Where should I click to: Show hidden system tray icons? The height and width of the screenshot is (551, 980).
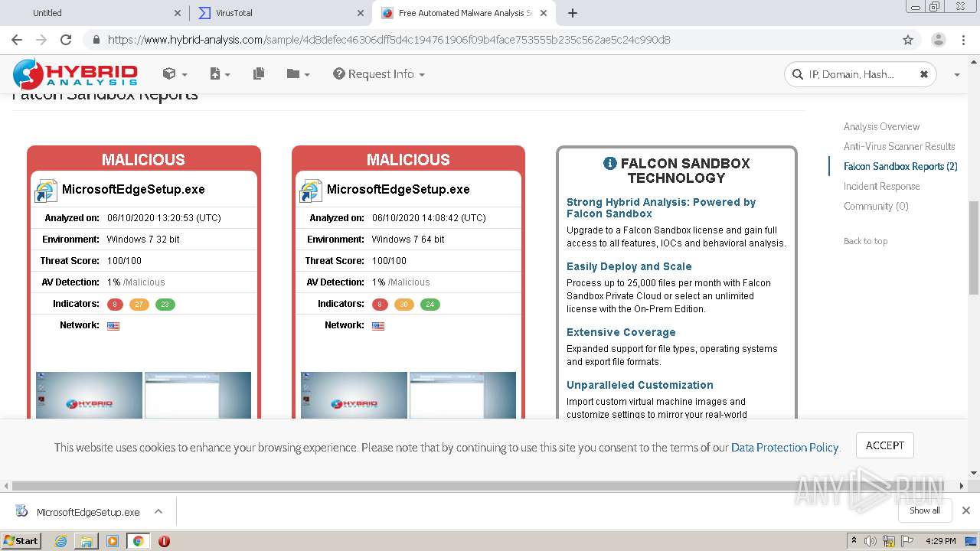[x=854, y=541]
